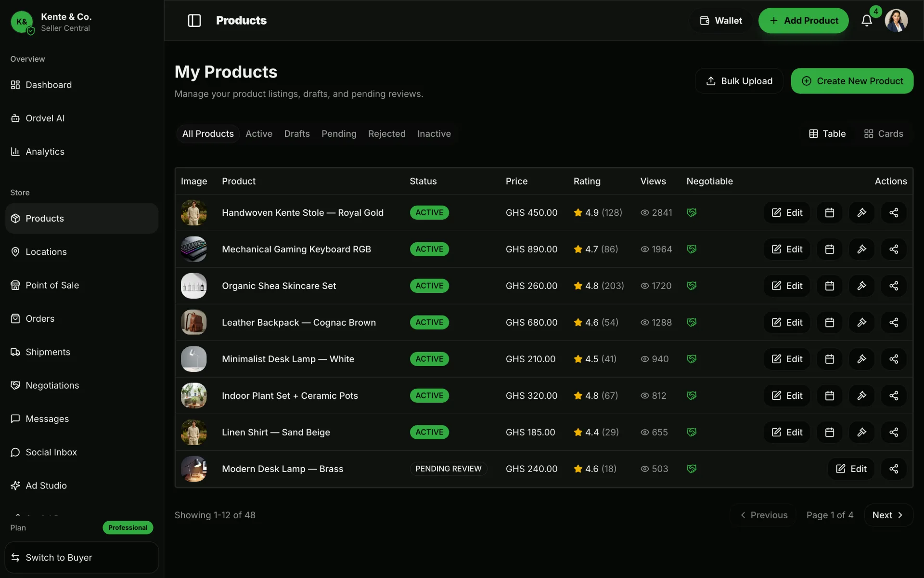Click the PENDING REVIEW status badge
The width and height of the screenshot is (924, 578).
448,469
